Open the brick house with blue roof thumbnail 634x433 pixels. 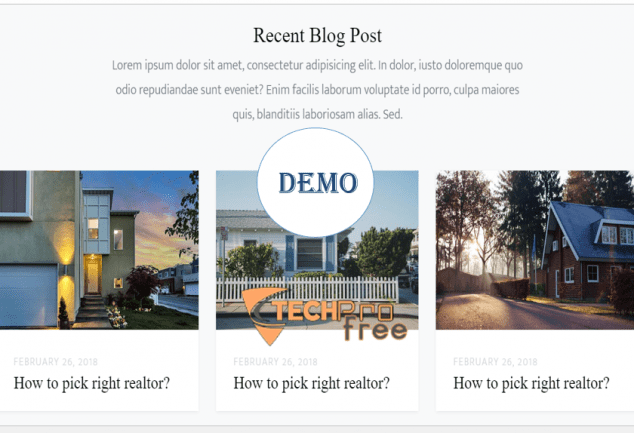pyautogui.click(x=535, y=250)
